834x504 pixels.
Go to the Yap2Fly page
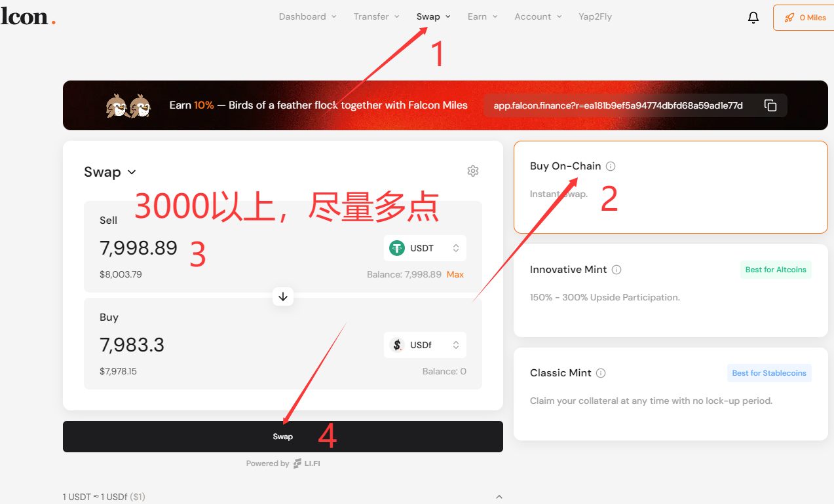[596, 17]
